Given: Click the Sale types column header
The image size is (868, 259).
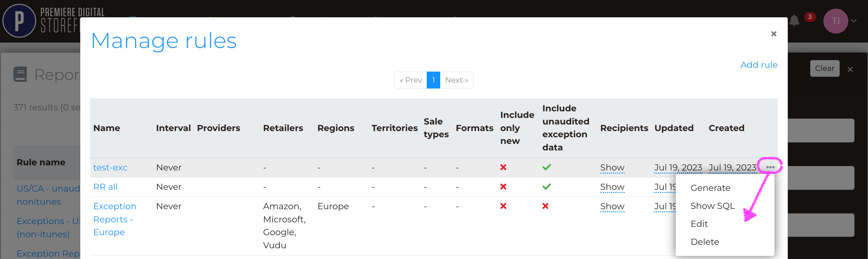Looking at the screenshot, I should click(436, 128).
